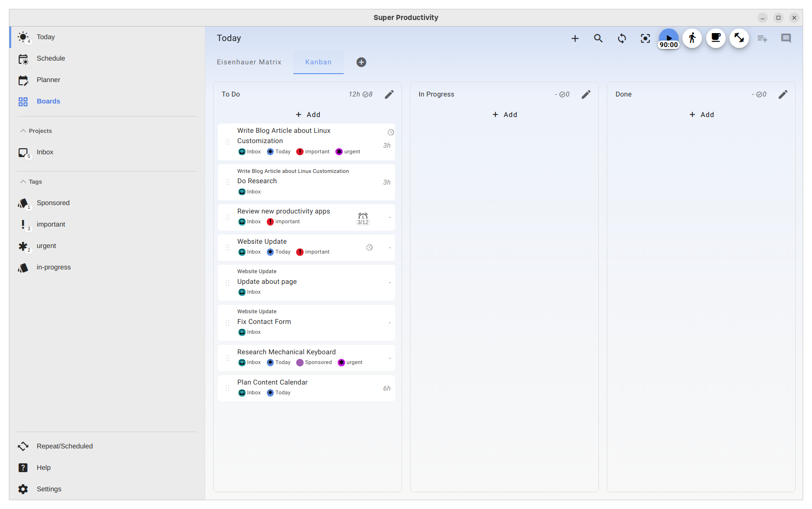Screen dimensions: 812x509
Task: Click the 6h estimate on Plan Content Calendar
Action: coord(387,389)
